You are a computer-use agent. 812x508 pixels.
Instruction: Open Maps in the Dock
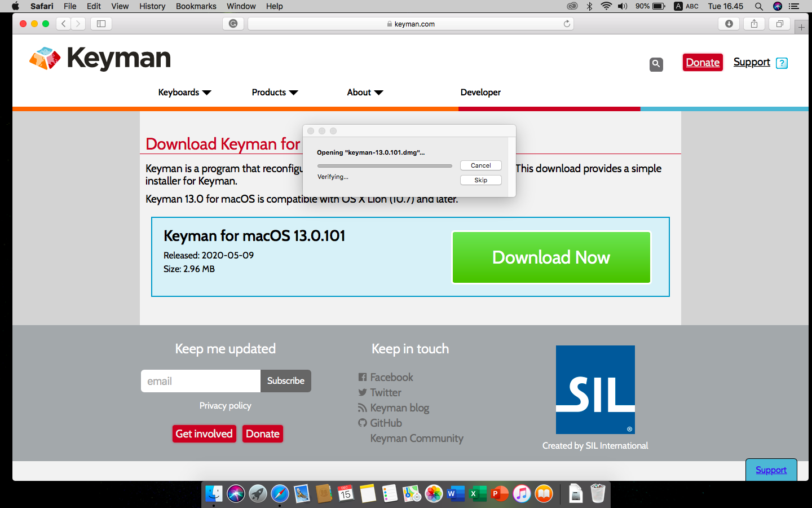(412, 493)
